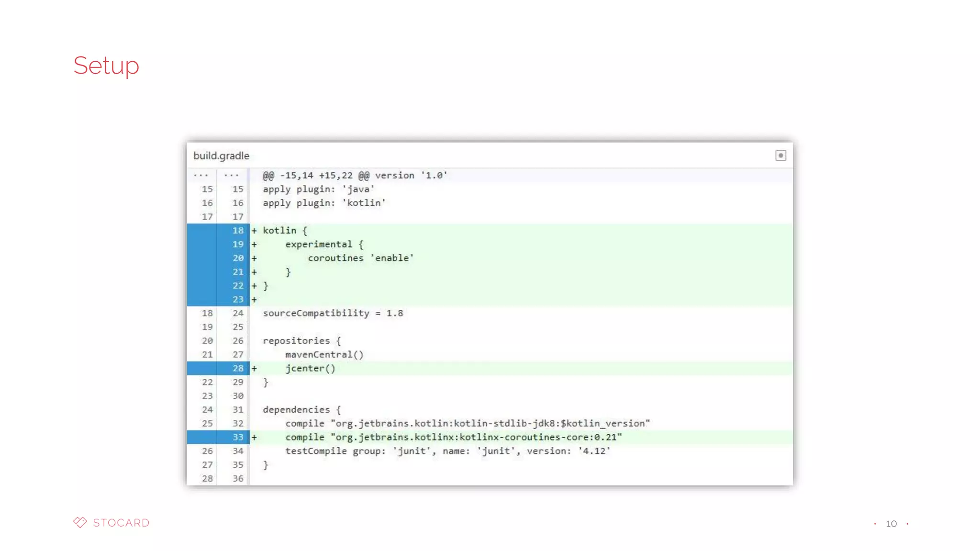Select line "apply plugin: 'kotlin'"
This screenshot has height=551, width=980.
point(324,203)
